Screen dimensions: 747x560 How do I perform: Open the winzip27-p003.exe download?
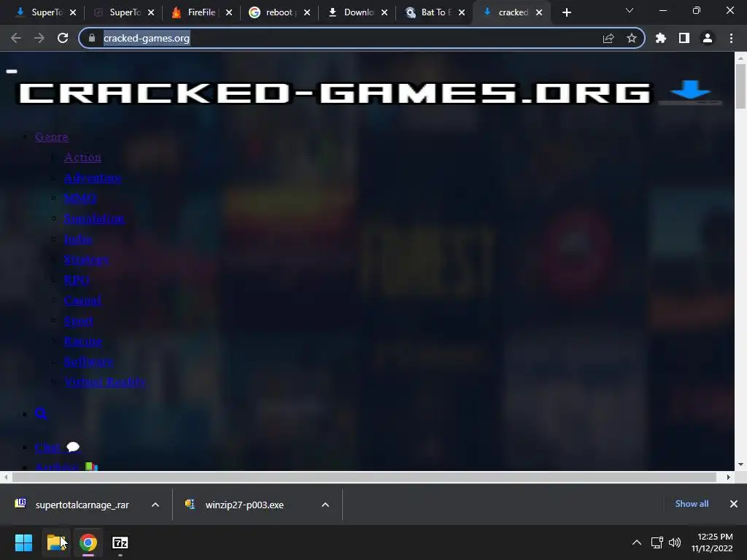(244, 505)
